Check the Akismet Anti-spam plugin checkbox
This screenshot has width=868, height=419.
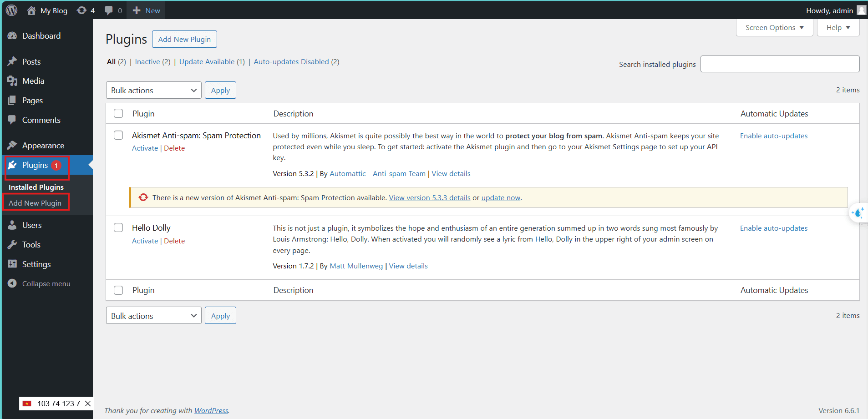click(118, 135)
